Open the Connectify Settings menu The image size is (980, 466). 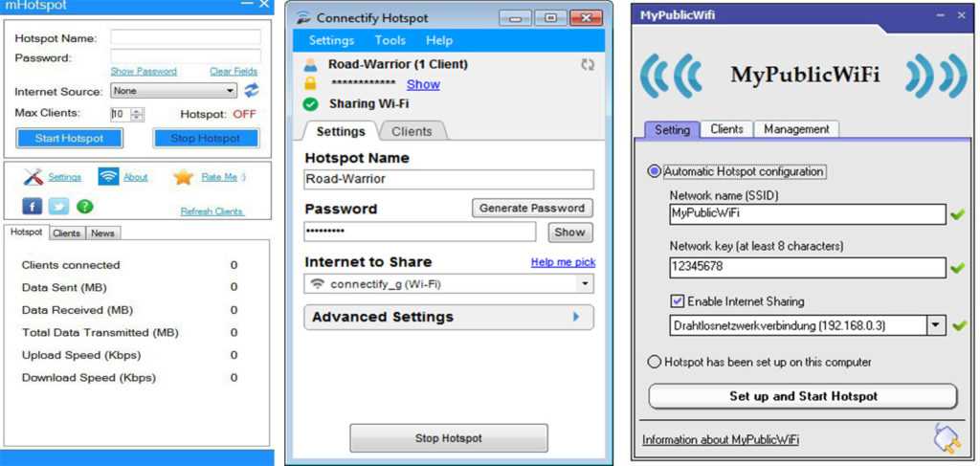pos(331,40)
